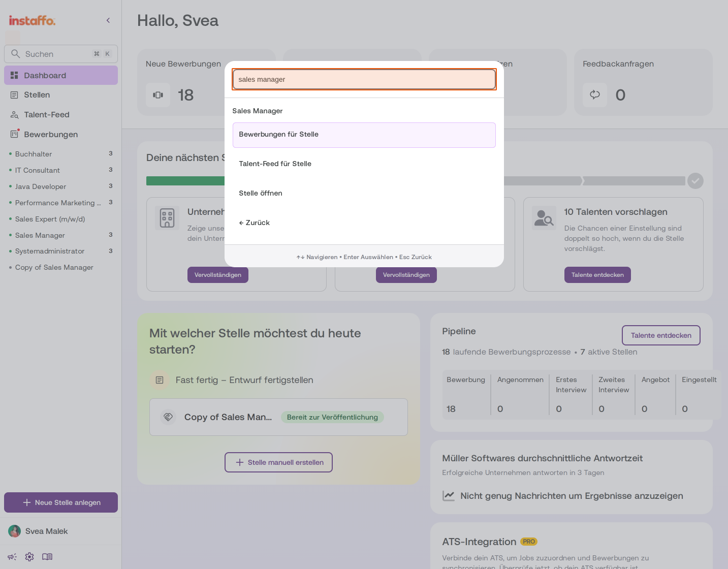The image size is (728, 569).
Task: Click Talente entdecken button in Pipeline
Action: pos(661,335)
